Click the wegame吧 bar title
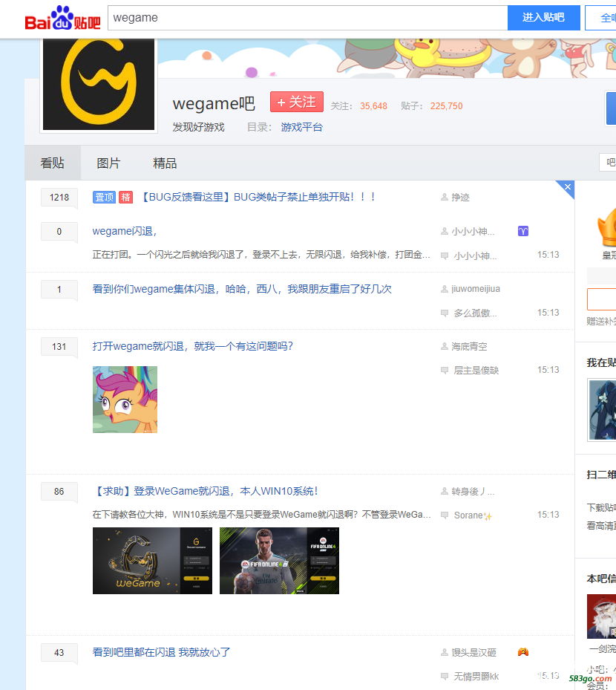The height and width of the screenshot is (690, 616). tap(214, 103)
